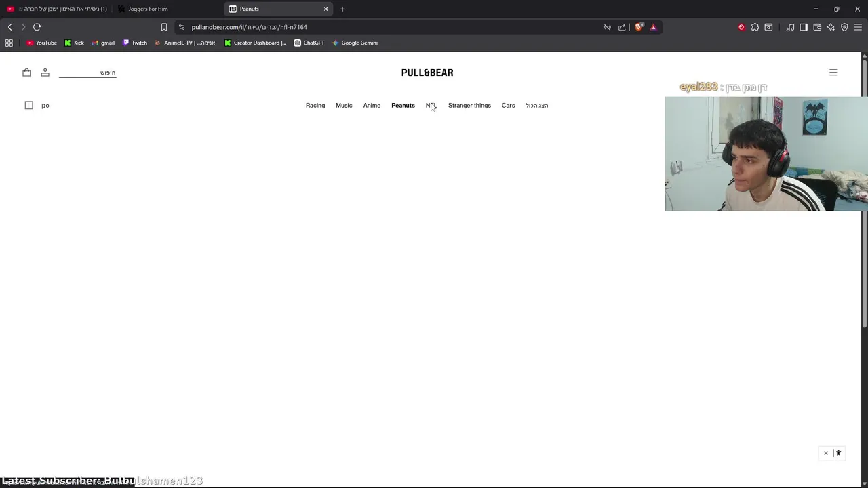This screenshot has width=868, height=488.
Task: Open the VPN shield icon
Action: (x=844, y=27)
